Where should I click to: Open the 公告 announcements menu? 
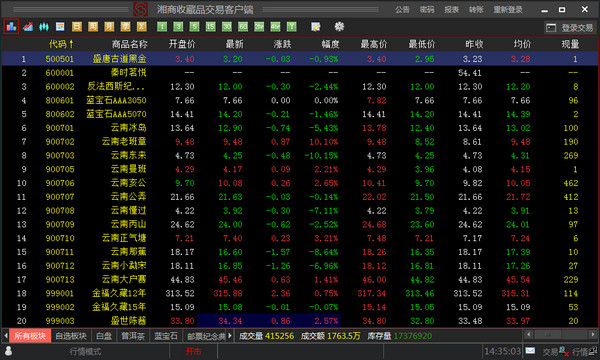click(x=402, y=10)
